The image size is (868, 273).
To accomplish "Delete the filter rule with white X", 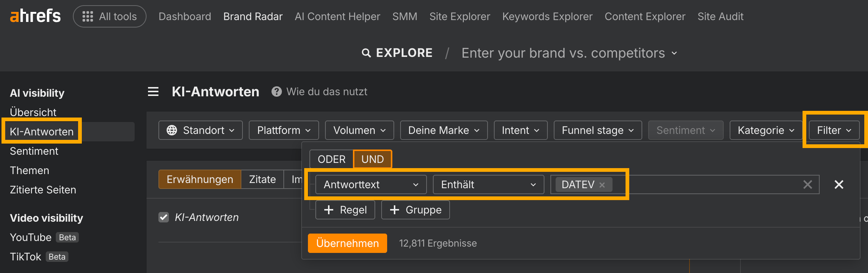I will [x=839, y=184].
